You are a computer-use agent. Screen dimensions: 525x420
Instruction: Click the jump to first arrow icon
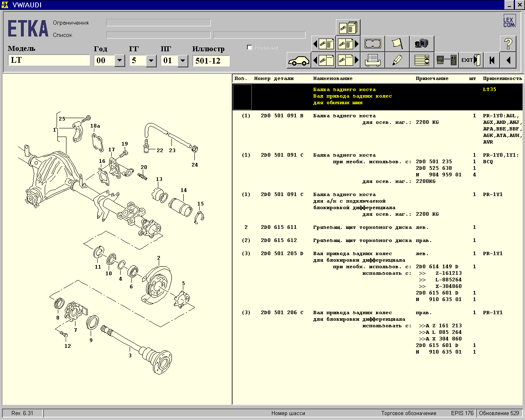click(491, 60)
